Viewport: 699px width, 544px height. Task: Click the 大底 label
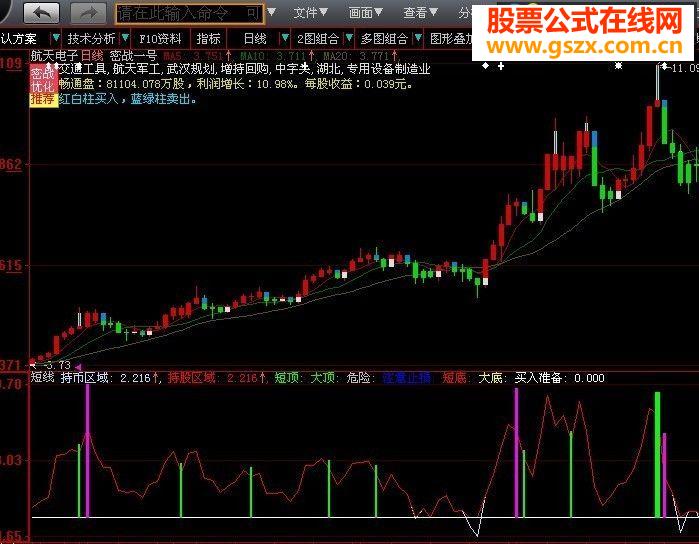492,378
